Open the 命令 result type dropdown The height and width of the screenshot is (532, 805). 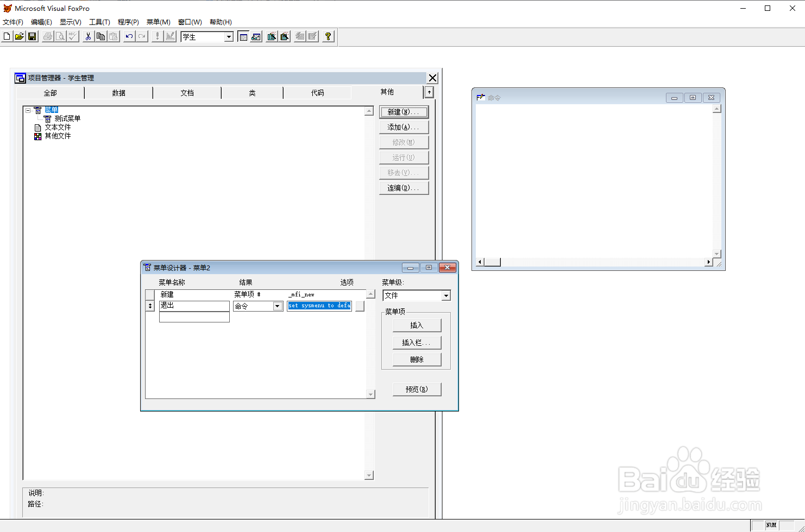click(x=277, y=306)
